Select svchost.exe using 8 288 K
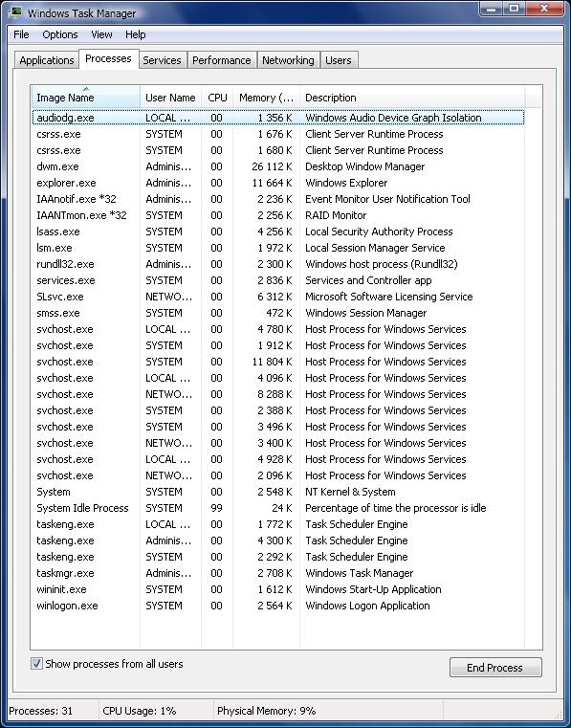Viewport: 571px width, 728px height. (x=278, y=394)
